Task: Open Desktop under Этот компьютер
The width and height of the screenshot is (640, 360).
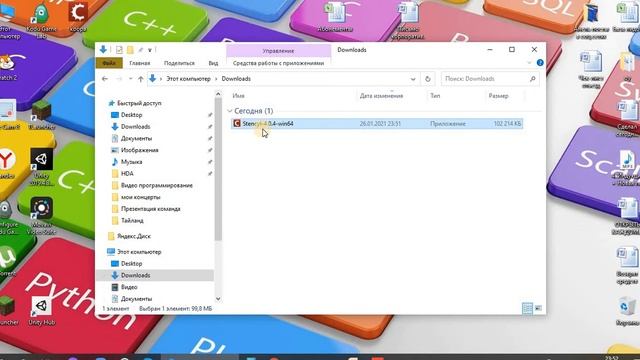Action: (131, 264)
